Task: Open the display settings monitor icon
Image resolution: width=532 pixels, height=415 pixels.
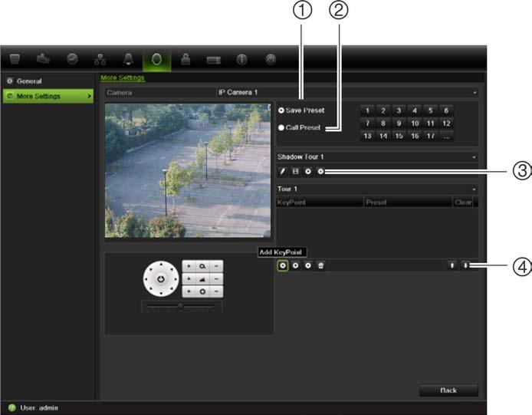Action: (x=15, y=59)
